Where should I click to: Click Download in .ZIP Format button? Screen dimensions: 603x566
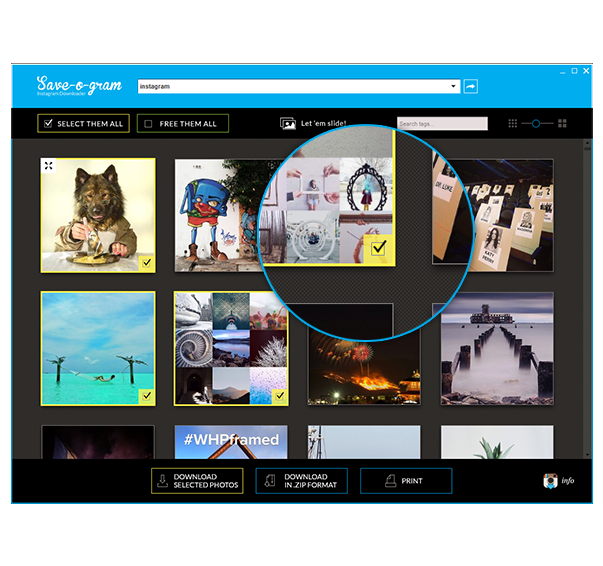[x=302, y=481]
